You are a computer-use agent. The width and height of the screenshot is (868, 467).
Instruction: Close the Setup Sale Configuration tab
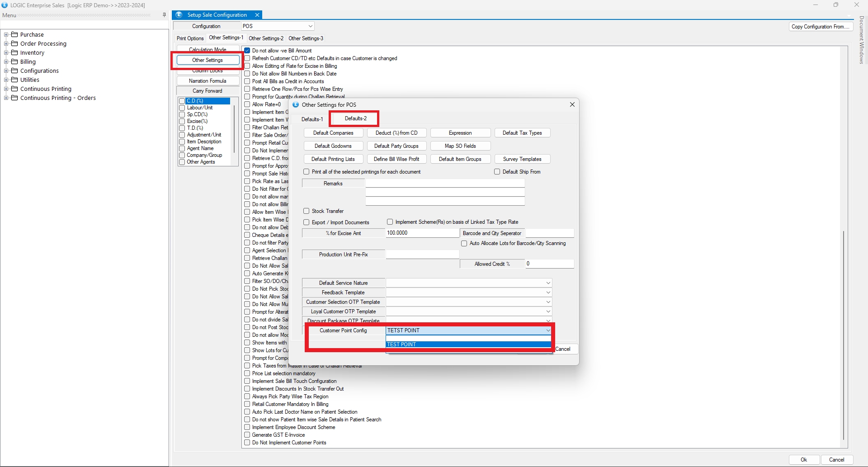(x=257, y=15)
